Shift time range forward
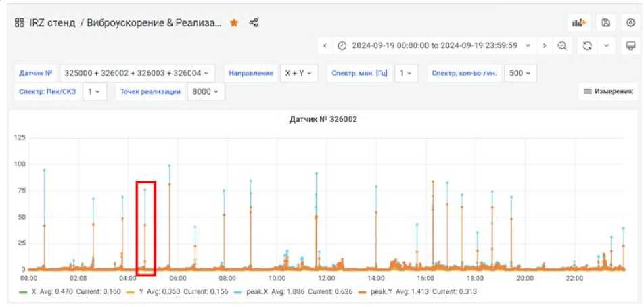The height and width of the screenshot is (307, 644). click(x=545, y=45)
